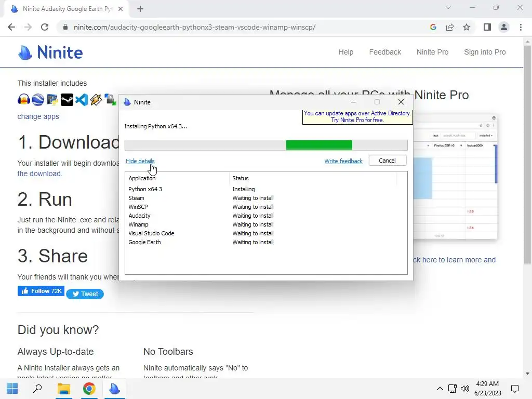Image resolution: width=532 pixels, height=399 pixels.
Task: Click the Ninite logo in page header
Action: 50,52
